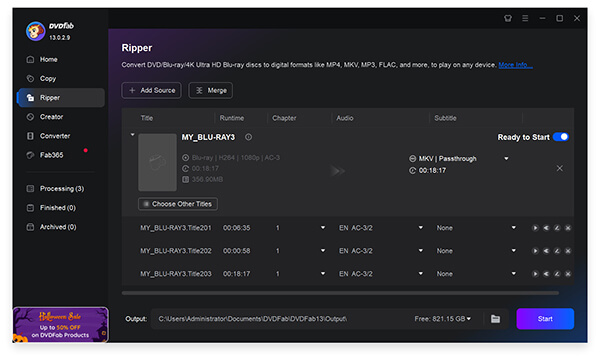Open Title202 chapter dropdown
Image resolution: width=600 pixels, height=360 pixels.
323,251
